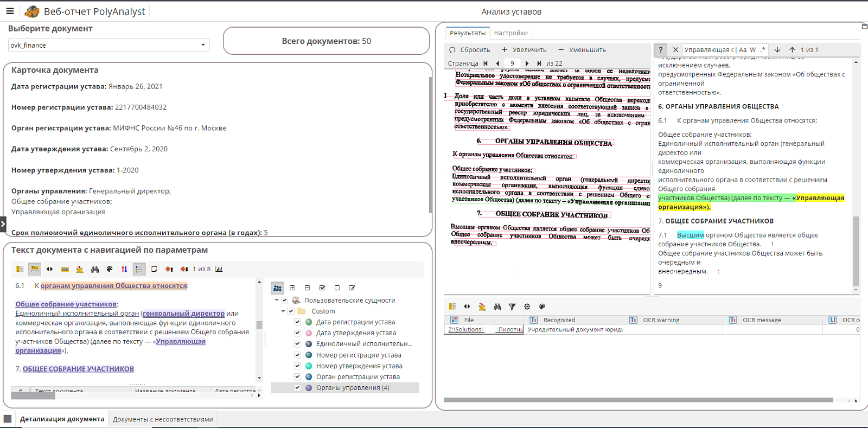The width and height of the screenshot is (868, 428).
Task: Click 'Уменьшить' zoom out button
Action: tap(582, 50)
